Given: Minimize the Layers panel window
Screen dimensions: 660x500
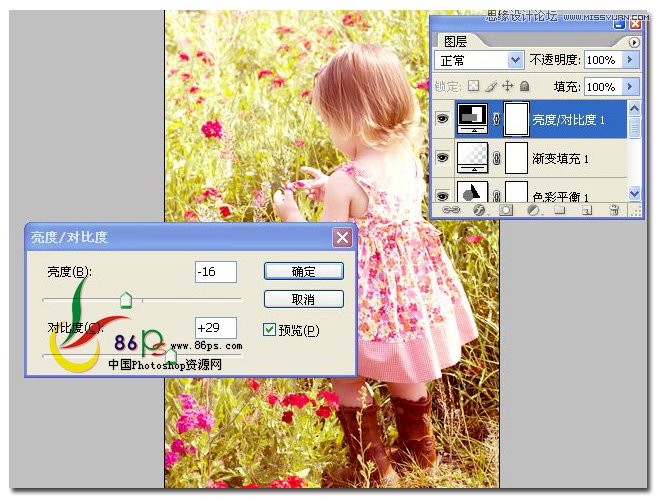Looking at the screenshot, I should [x=619, y=24].
